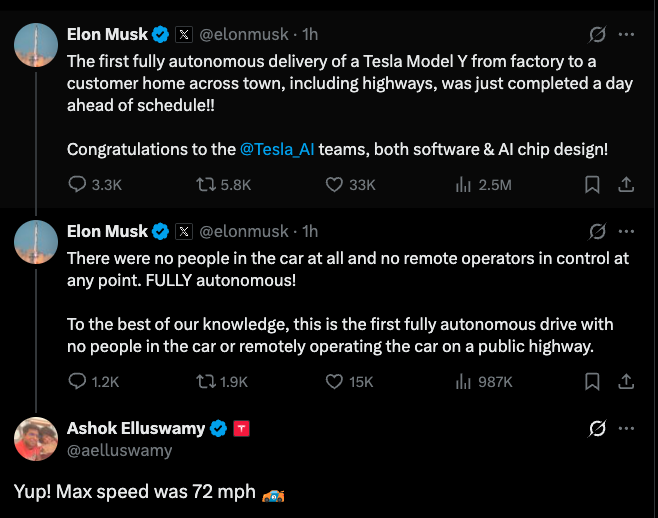
Task: Open Ashok Elluswamy's profile name
Action: 135,428
